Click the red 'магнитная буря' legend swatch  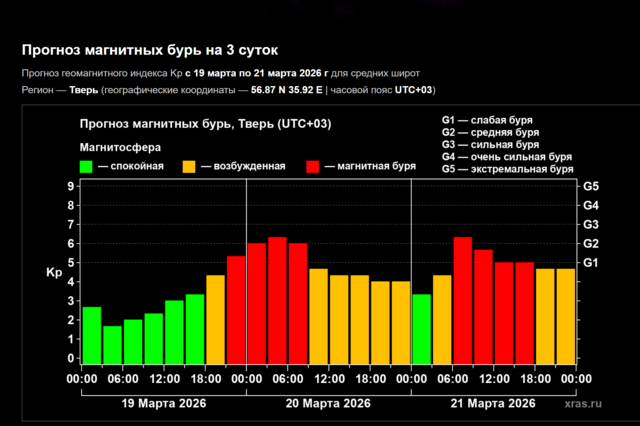313,166
